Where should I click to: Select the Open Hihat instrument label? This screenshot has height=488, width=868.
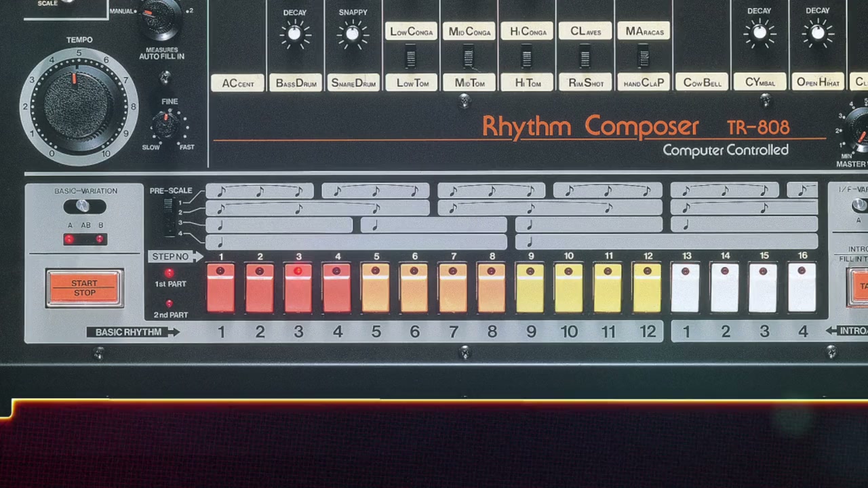[x=818, y=83]
